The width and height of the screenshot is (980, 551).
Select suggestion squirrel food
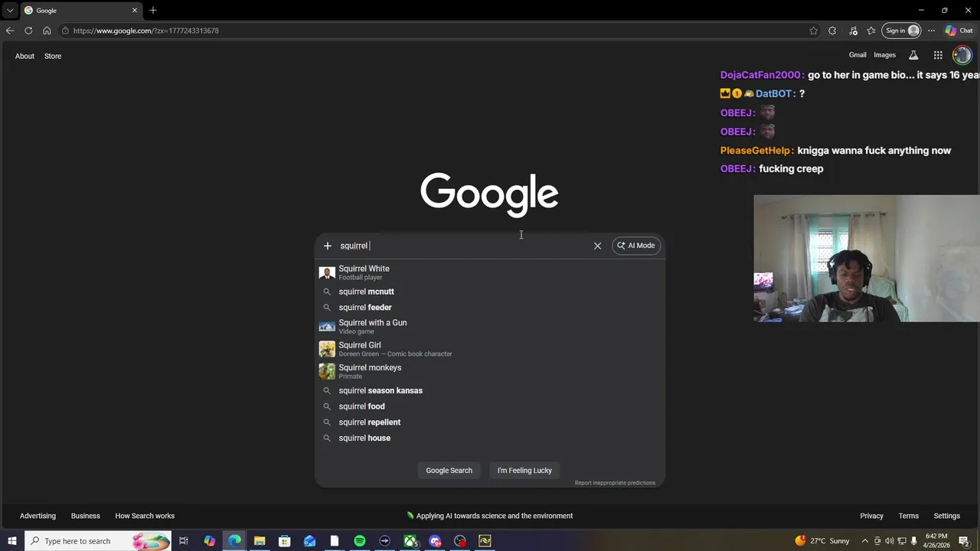point(490,406)
